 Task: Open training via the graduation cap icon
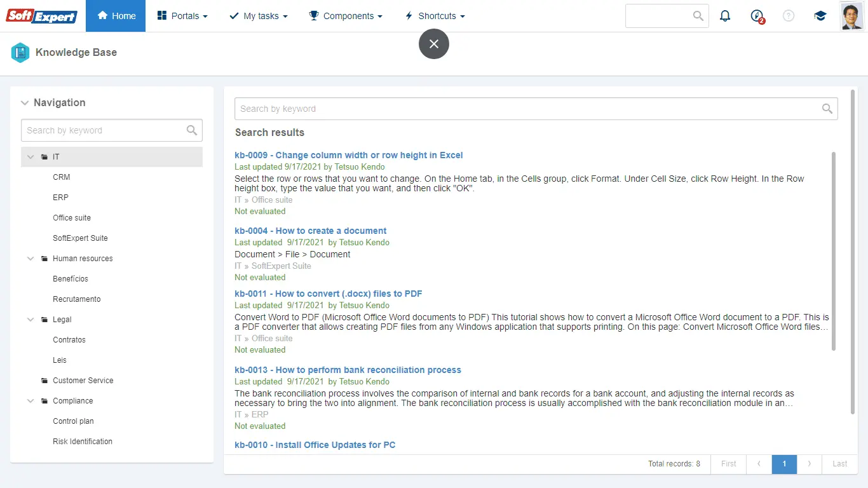point(820,15)
